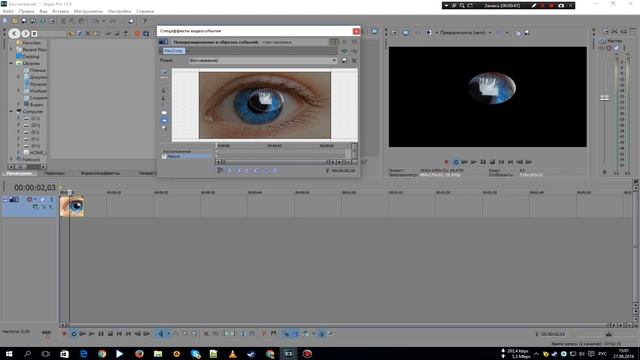Toggle loop playback in video preview
640x360 pixels.
pos(456,162)
